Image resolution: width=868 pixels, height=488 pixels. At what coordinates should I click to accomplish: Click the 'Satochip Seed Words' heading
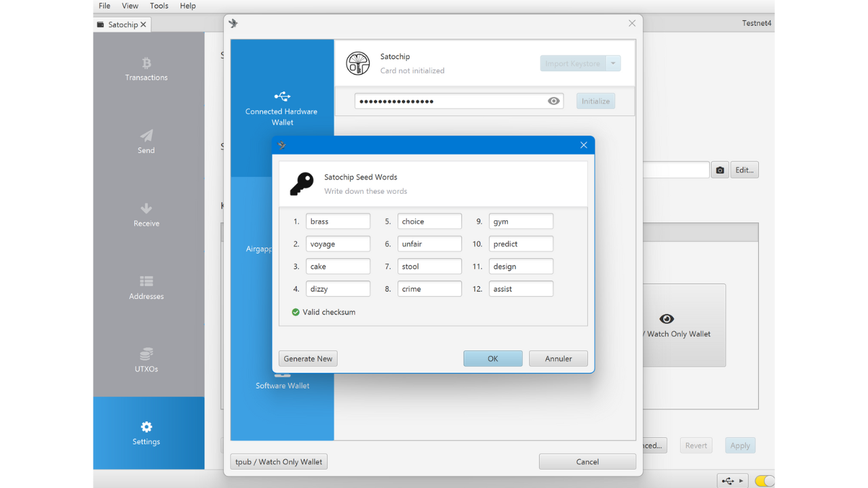[361, 177]
